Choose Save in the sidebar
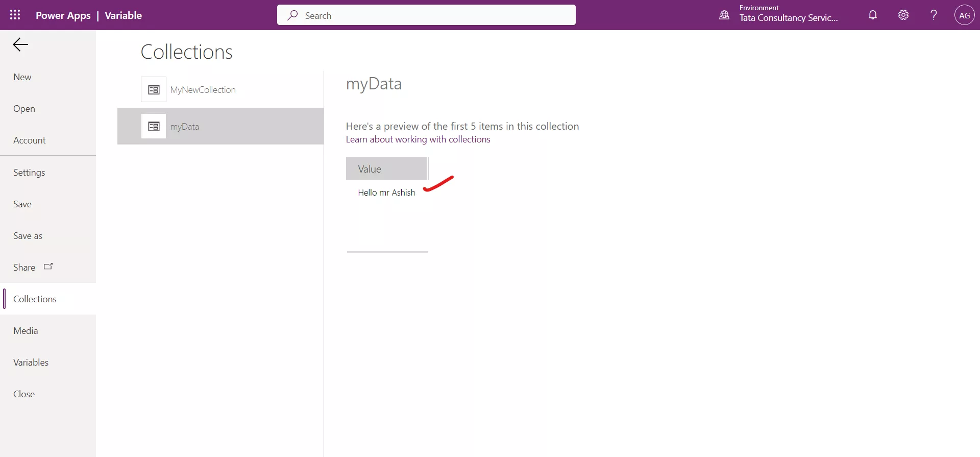The image size is (980, 457). 48,204
